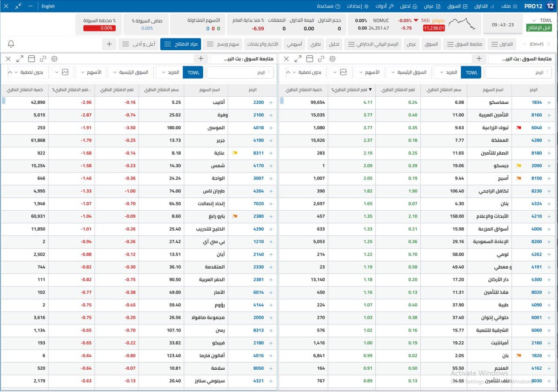This screenshot has height=392, width=558.
Task: Close the right market watch panel
Action: pyautogui.click(x=286, y=59)
